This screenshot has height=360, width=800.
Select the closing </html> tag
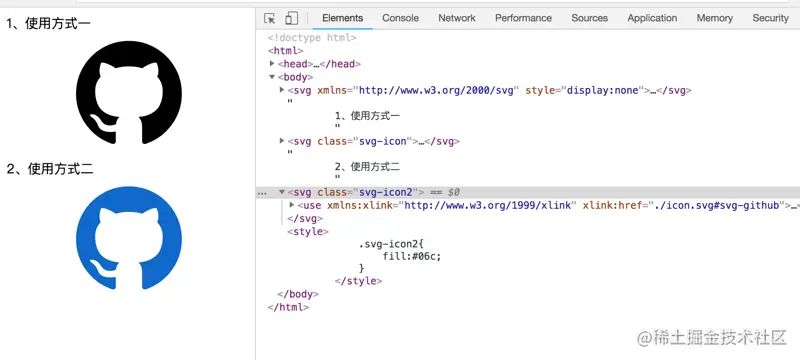288,307
